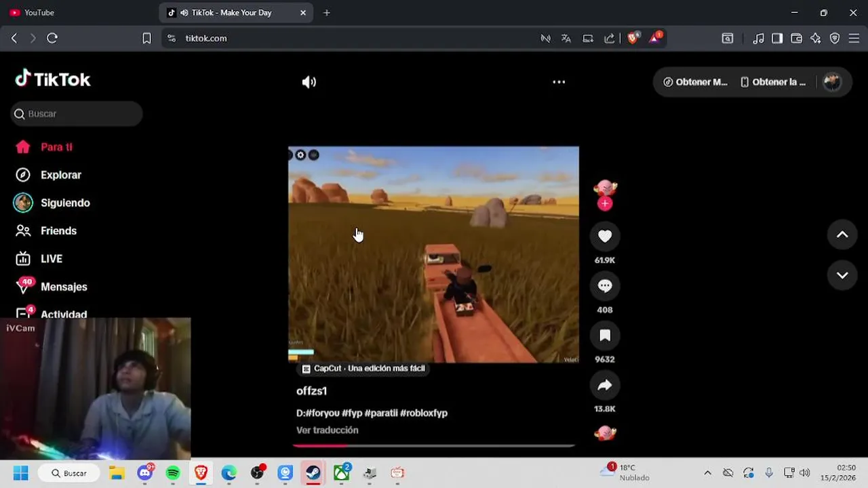Image resolution: width=868 pixels, height=488 pixels.
Task: Open the profile avatar in the top right
Action: pos(832,82)
